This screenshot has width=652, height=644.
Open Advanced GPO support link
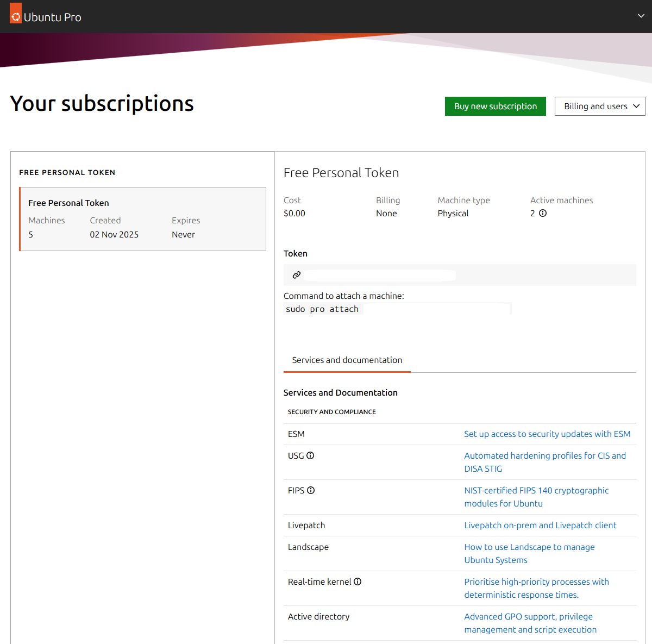tap(530, 623)
